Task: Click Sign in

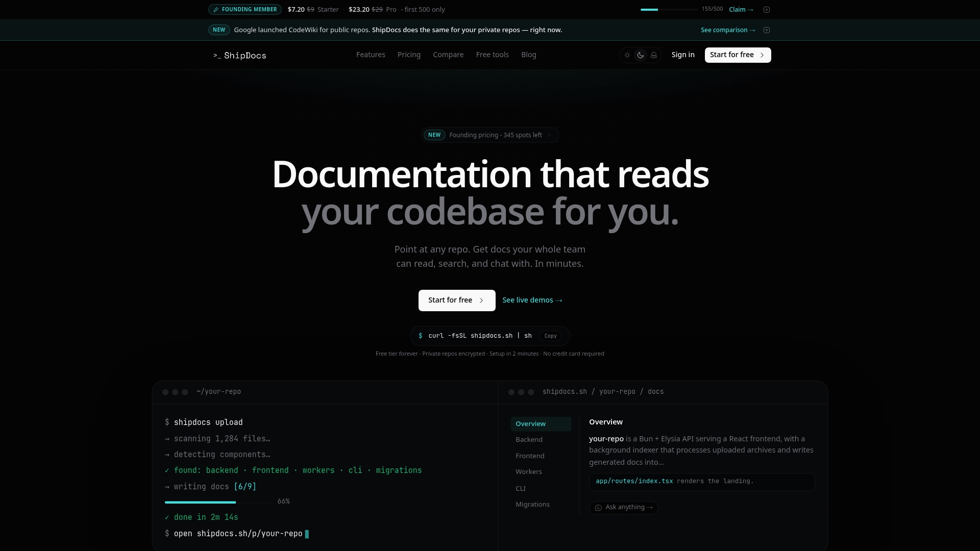Action: tap(683, 55)
